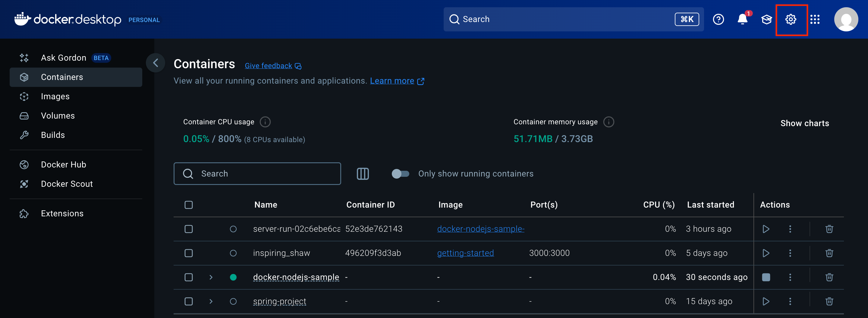
Task: Go to Images in sidebar
Action: click(x=76, y=97)
